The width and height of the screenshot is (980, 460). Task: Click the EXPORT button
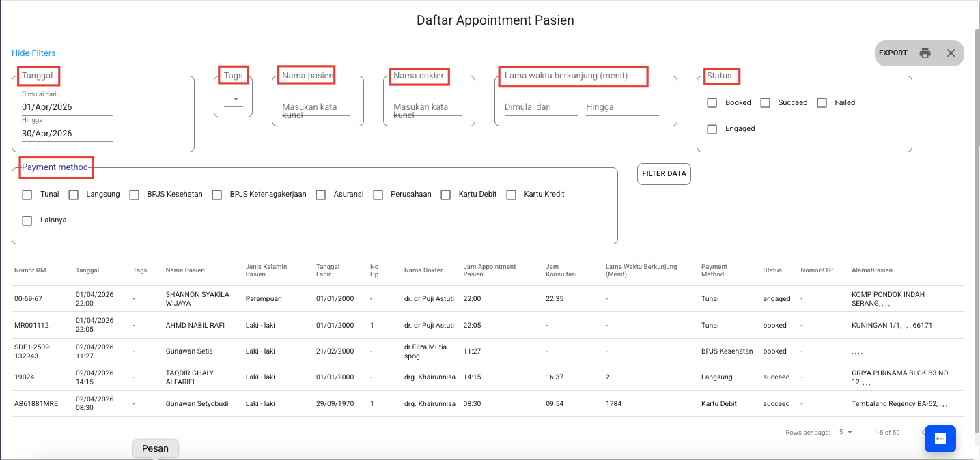click(x=893, y=53)
